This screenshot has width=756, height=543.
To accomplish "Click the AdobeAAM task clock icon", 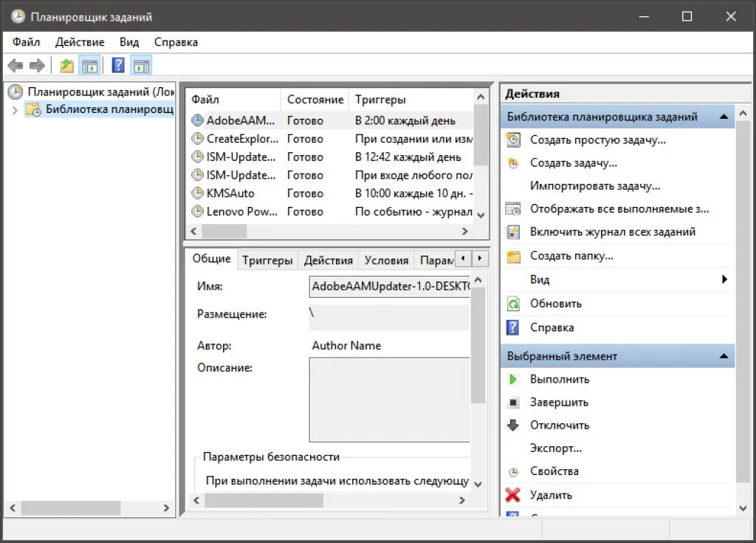I will click(x=197, y=120).
